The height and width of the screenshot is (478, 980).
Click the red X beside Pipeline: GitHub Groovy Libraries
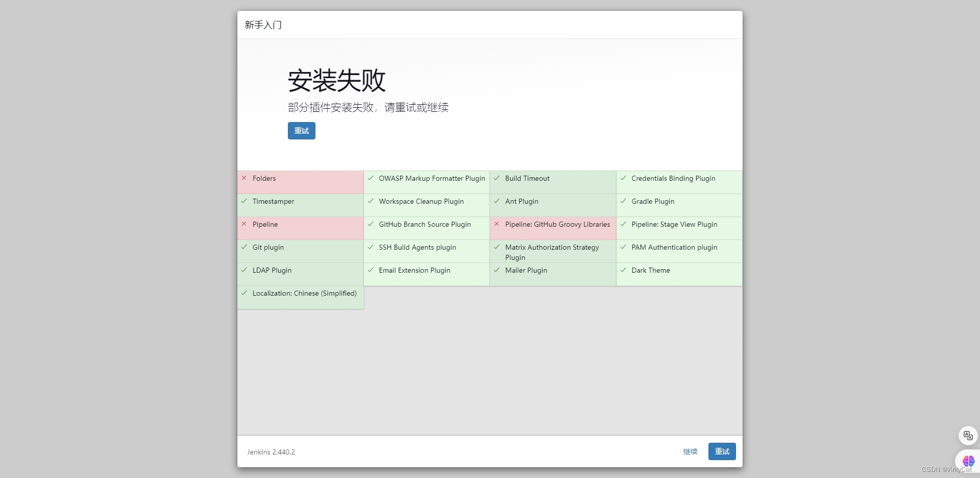tap(497, 224)
